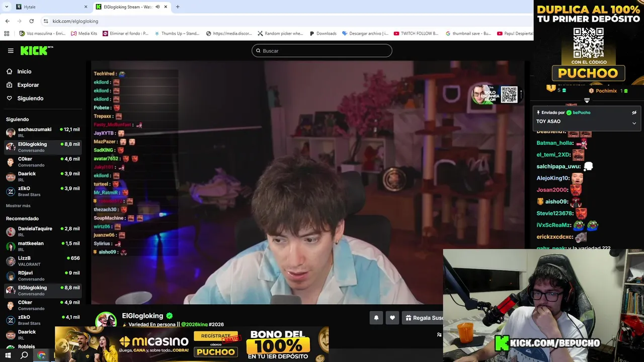The width and height of the screenshot is (644, 362).
Task: Open DanielaTaquire recommended channel
Action: [43, 231]
